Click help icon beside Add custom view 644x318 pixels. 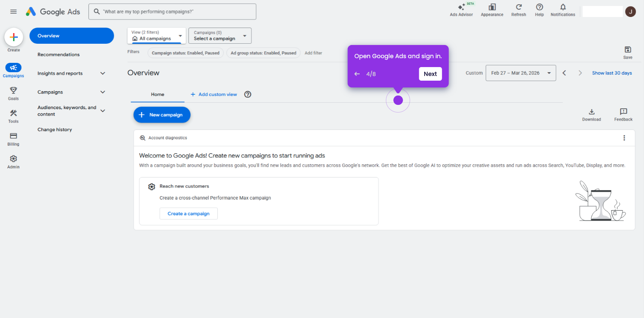point(248,94)
